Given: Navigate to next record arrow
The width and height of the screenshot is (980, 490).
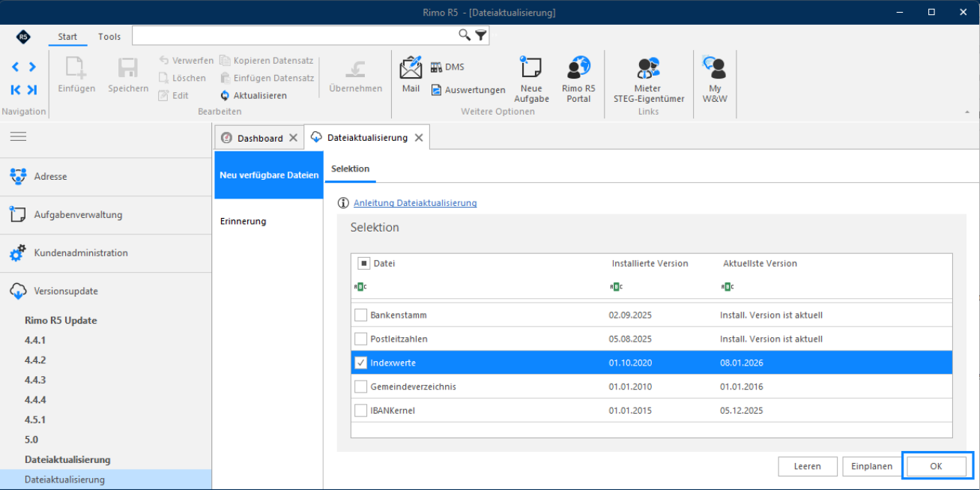Looking at the screenshot, I should pos(32,67).
